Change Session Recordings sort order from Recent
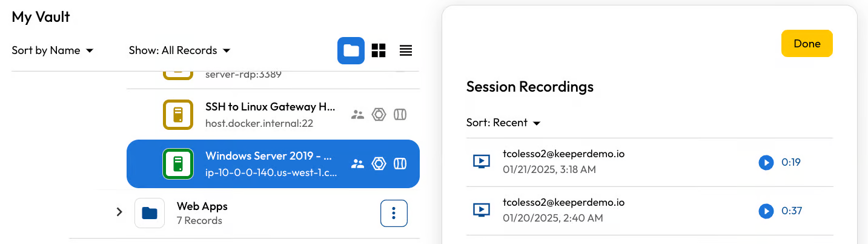 [x=503, y=123]
